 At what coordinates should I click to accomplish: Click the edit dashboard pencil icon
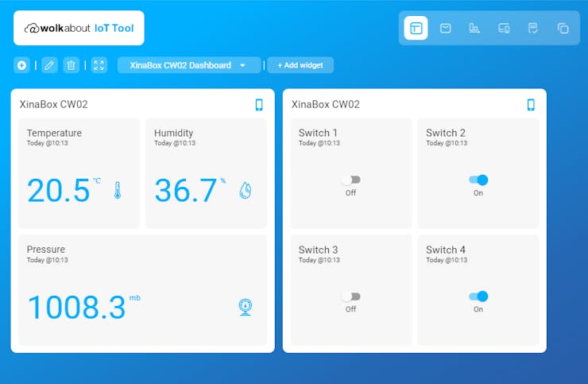(49, 65)
